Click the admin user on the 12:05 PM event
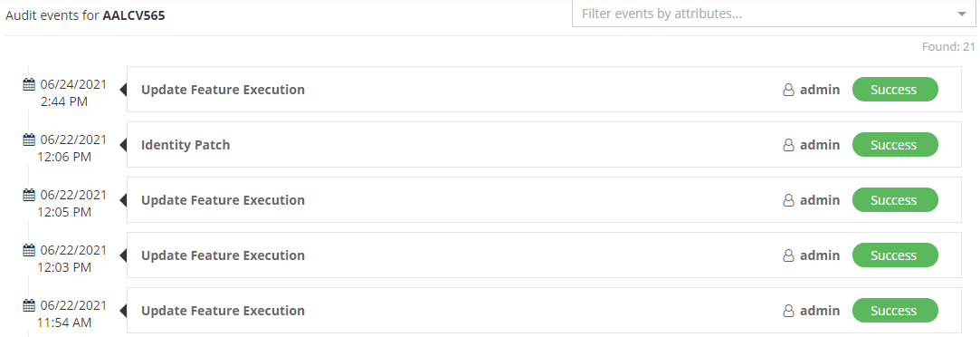 [819, 200]
